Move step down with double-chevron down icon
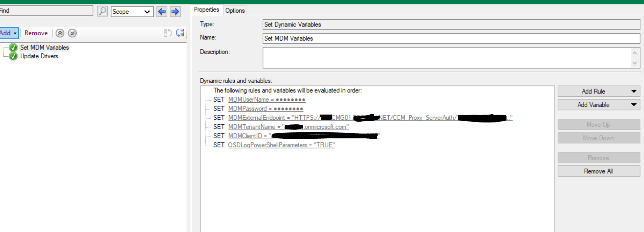644x232 pixels. pyautogui.click(x=72, y=33)
